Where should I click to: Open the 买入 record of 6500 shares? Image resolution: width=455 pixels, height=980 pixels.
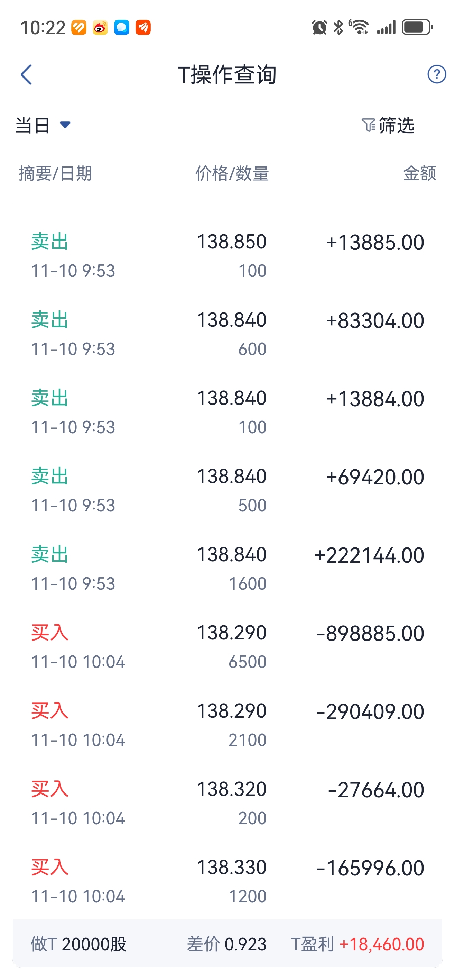227,647
